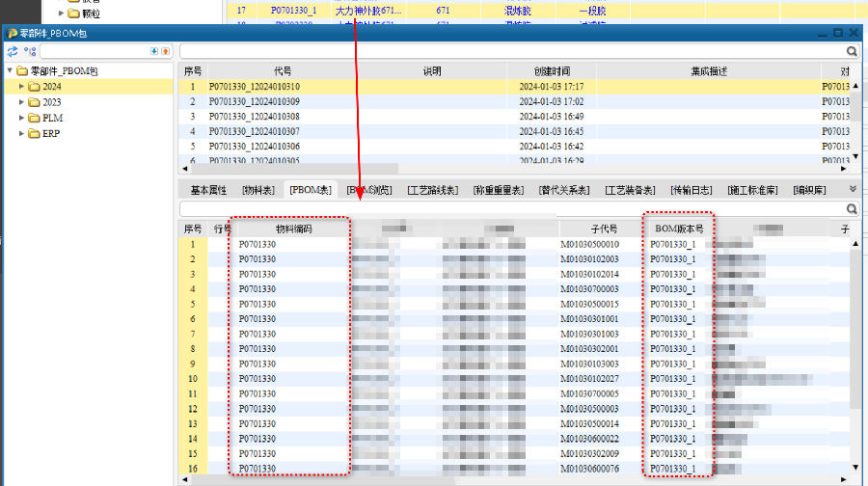Image resolution: width=868 pixels, height=486 pixels.
Task: Click the 颗粒 folder icon in background tree
Action: [x=73, y=13]
